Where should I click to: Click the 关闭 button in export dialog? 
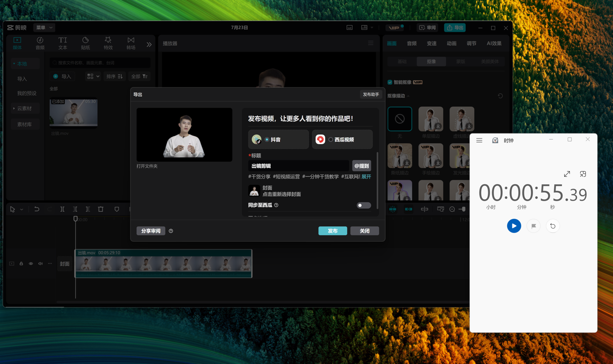coord(365,231)
